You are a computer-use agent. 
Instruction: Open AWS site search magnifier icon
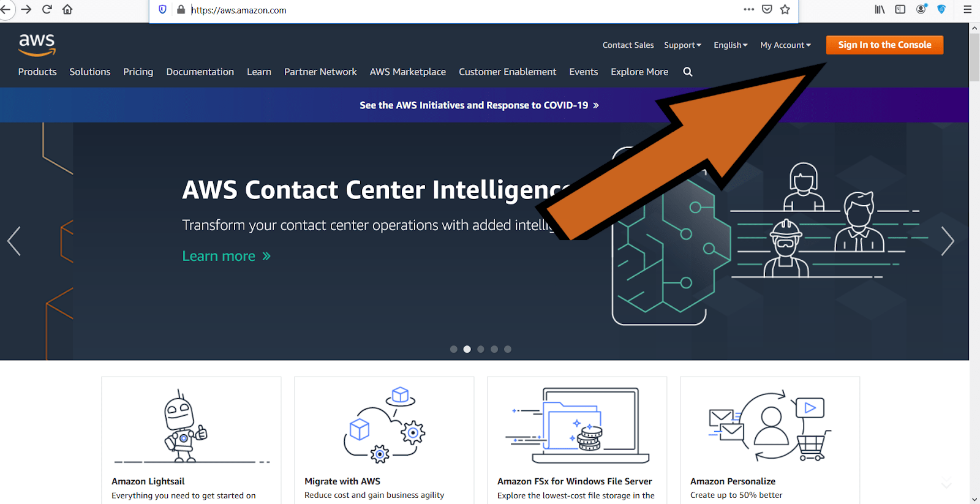click(x=688, y=72)
